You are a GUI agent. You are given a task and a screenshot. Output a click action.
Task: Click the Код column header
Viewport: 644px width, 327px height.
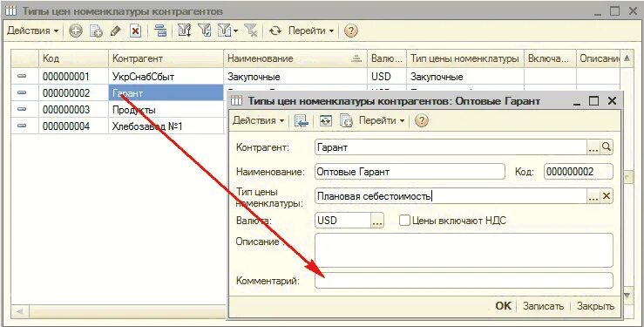tap(73, 58)
